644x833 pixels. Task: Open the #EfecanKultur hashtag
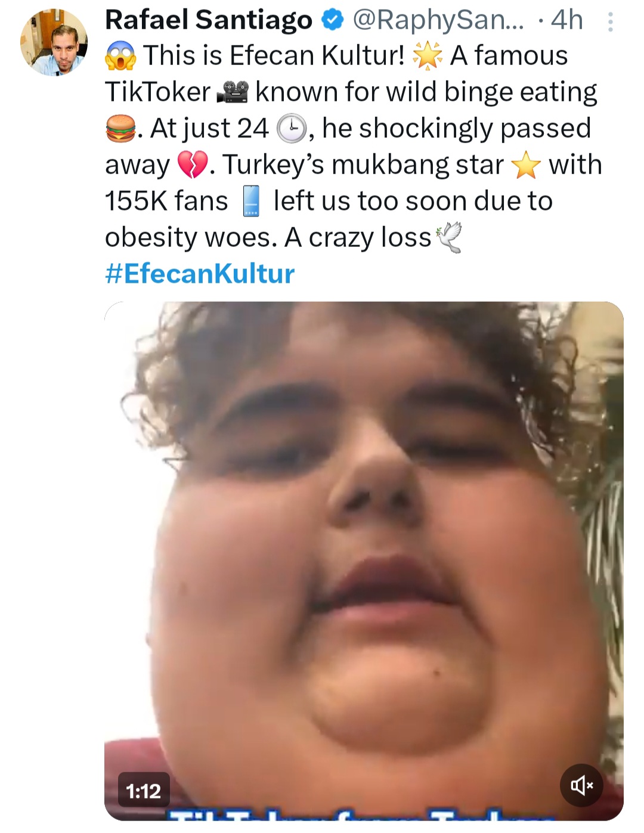coord(200,274)
